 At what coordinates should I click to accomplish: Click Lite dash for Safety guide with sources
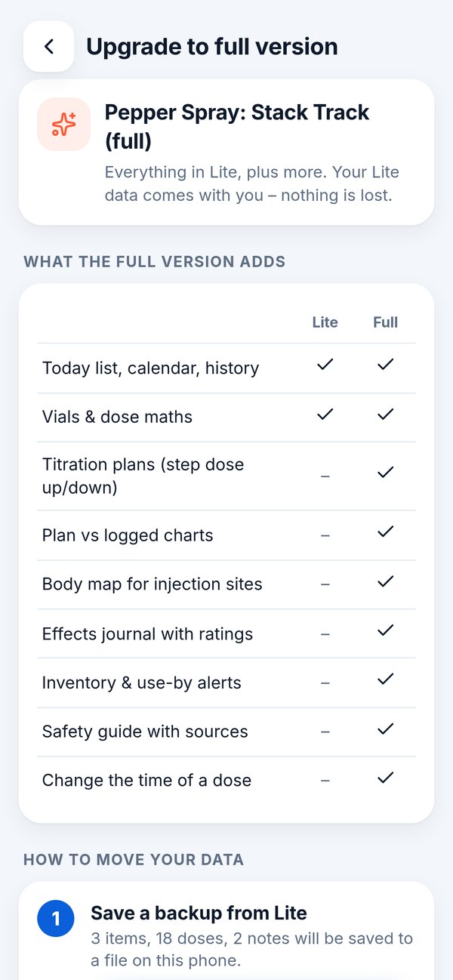click(325, 732)
